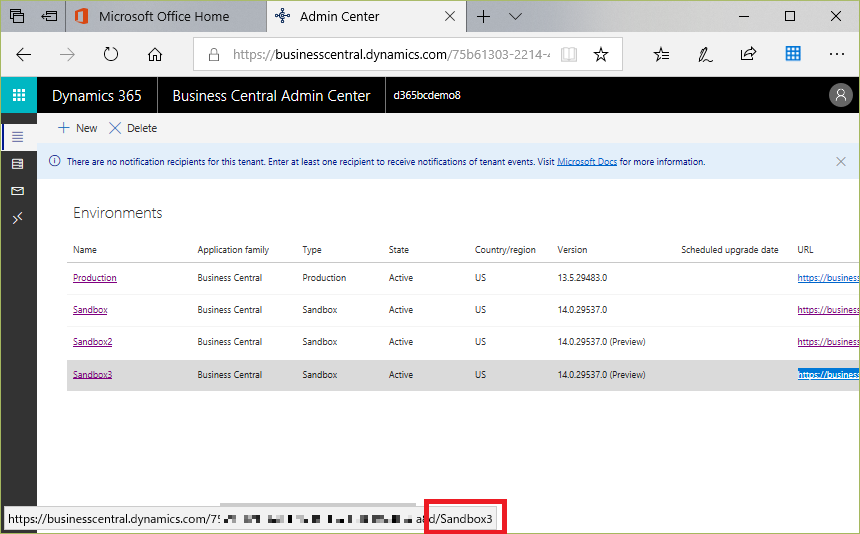Click the Version column header
This screenshot has height=534, width=860.
pos(572,249)
